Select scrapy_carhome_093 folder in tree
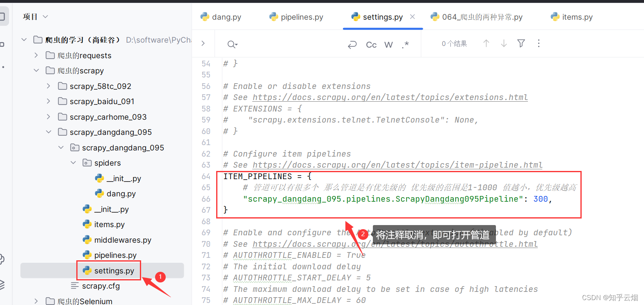The width and height of the screenshot is (644, 305). (x=108, y=117)
